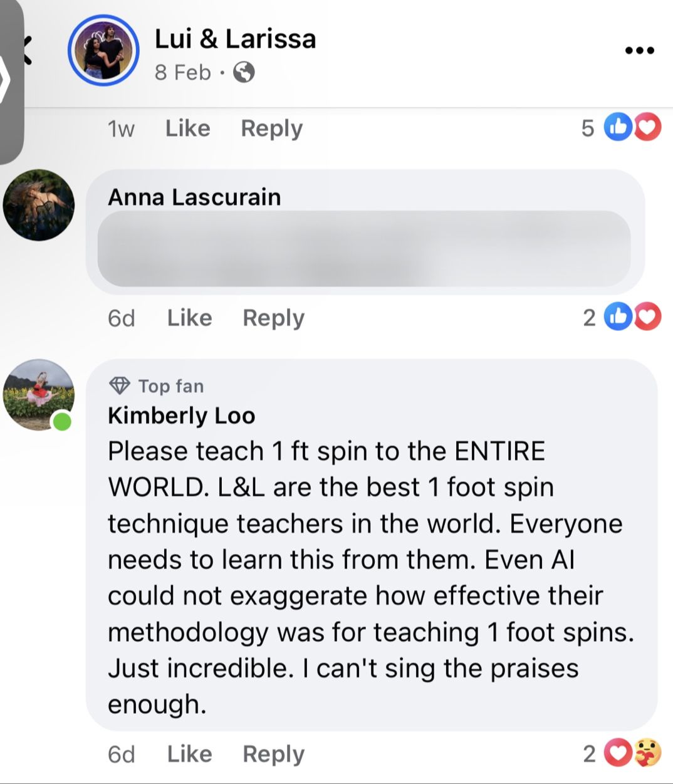Open Kimberly Loo's name link
The width and height of the screenshot is (673, 784).
coord(181,416)
